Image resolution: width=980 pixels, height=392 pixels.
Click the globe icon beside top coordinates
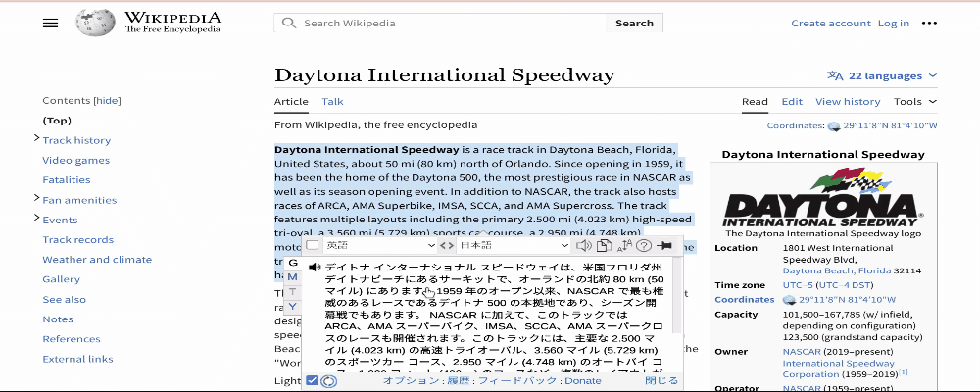pos(834,125)
